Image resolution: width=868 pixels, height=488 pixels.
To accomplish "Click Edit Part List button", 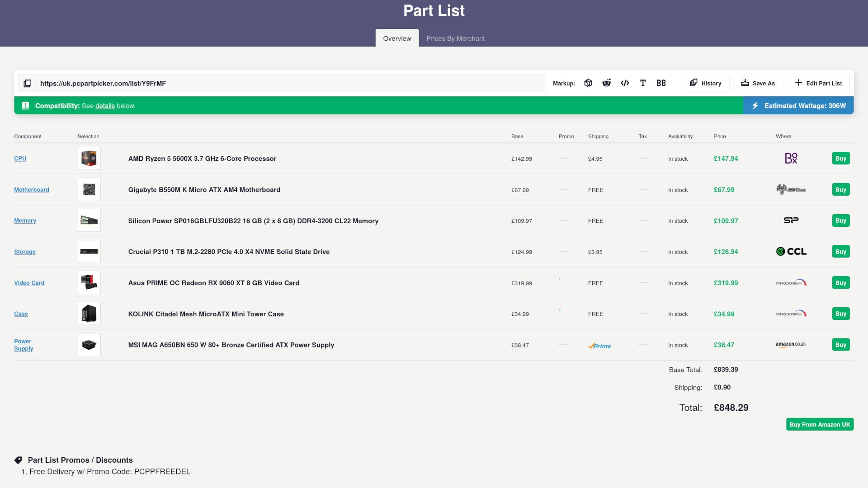I will point(818,83).
